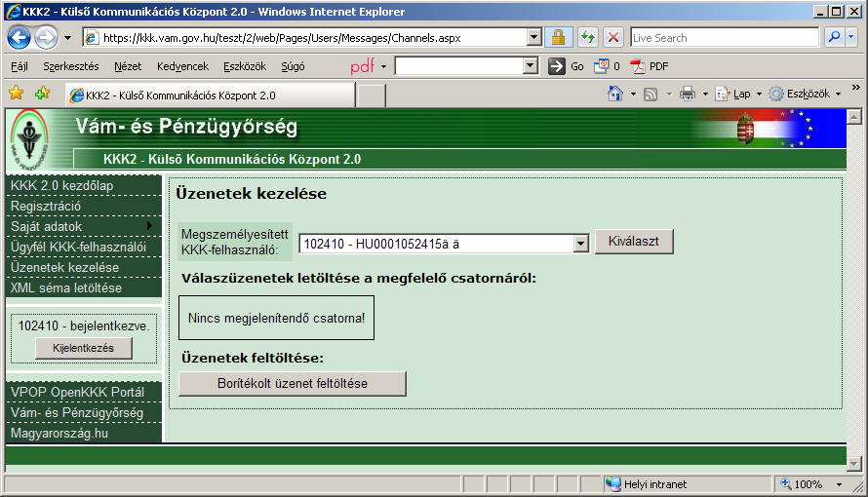868x497 pixels.
Task: Click the browser Back arrow button
Action: coord(20,38)
